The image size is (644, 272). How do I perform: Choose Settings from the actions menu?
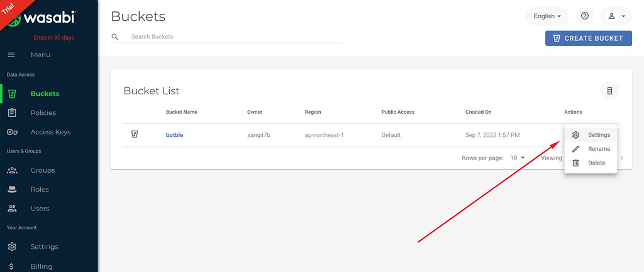pos(591,135)
